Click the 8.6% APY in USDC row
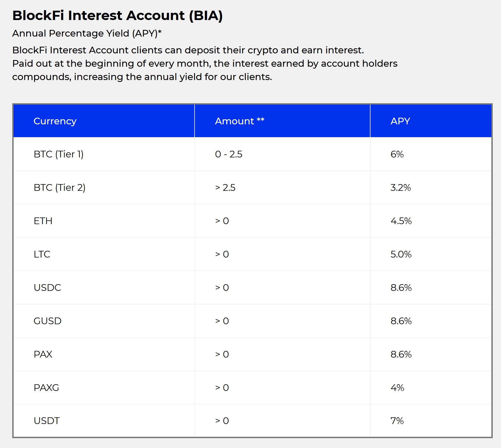Viewport: 501px width, 448px height. pos(401,288)
